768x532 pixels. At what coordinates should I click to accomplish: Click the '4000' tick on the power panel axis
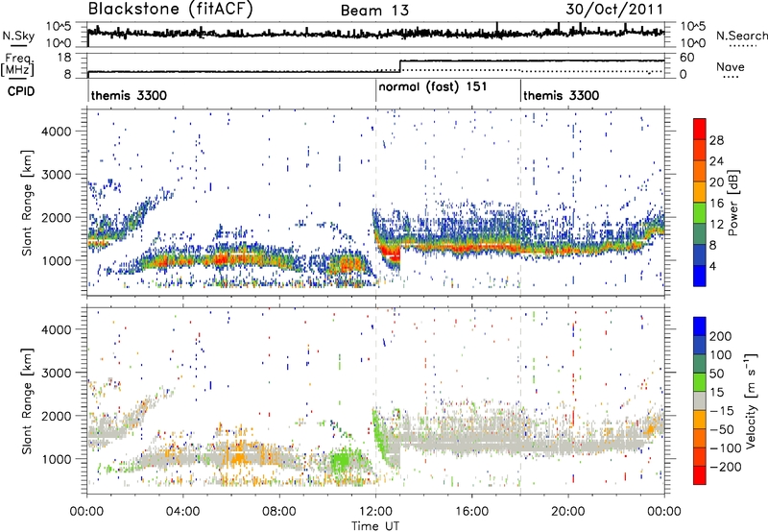point(57,132)
